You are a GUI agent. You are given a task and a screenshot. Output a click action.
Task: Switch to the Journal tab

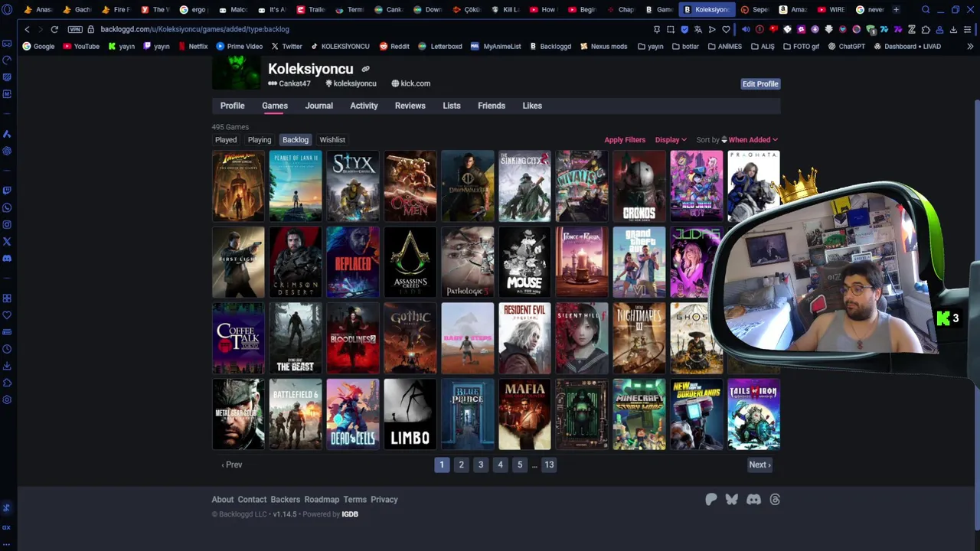(x=319, y=106)
